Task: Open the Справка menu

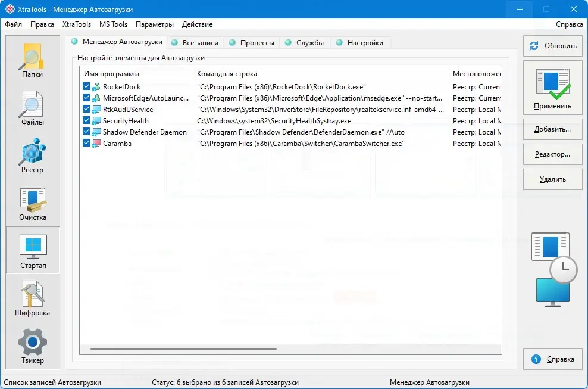Action: [x=569, y=24]
